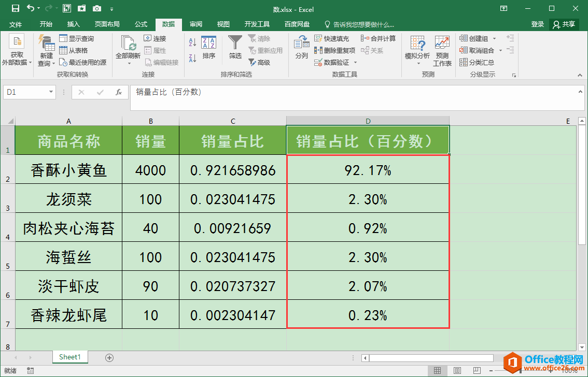588x377 pixels.
Task: Select cell showing 92.17%
Action: [x=368, y=169]
